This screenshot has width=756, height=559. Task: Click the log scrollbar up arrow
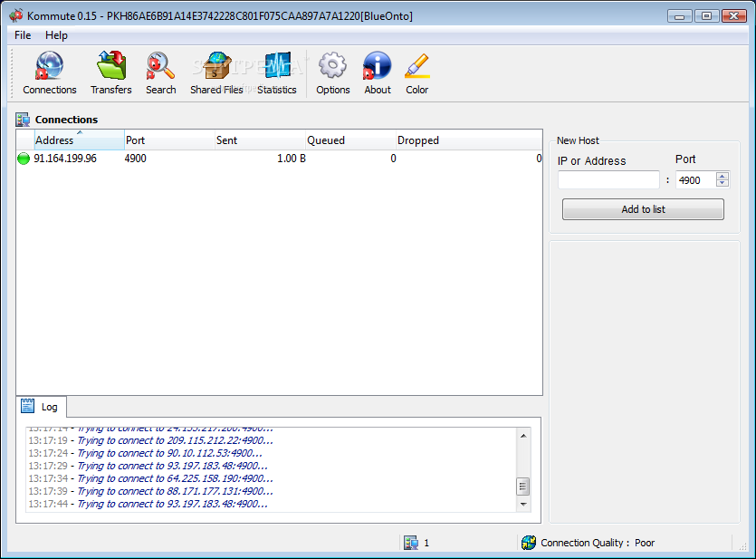(523, 436)
